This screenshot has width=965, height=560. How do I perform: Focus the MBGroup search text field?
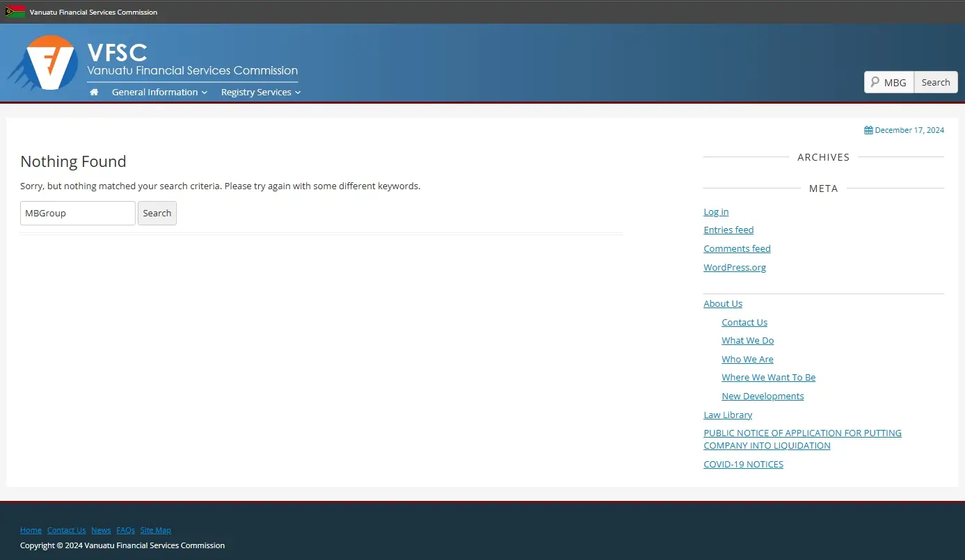[x=77, y=213]
